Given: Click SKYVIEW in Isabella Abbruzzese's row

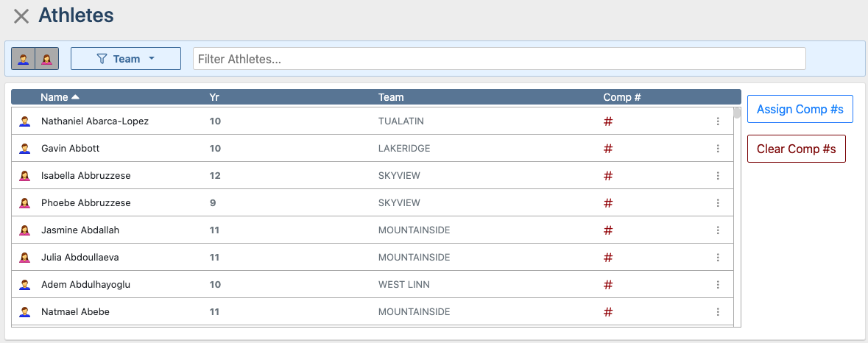Looking at the screenshot, I should pyautogui.click(x=399, y=176).
